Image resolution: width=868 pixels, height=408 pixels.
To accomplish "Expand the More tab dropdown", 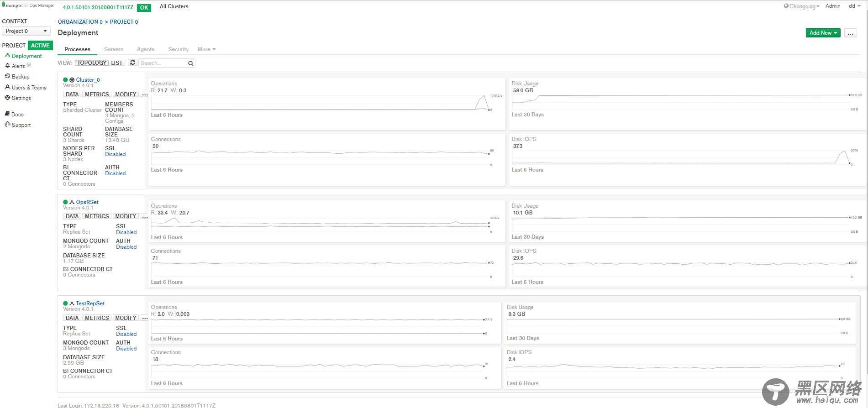I will point(206,49).
